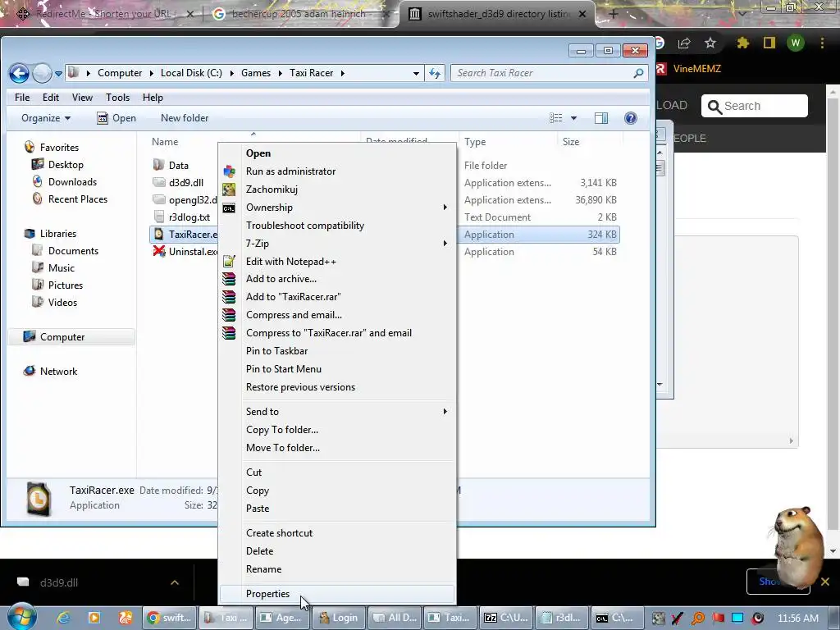Open a new Chrome tab
Viewport: 840px width, 630px height.
click(x=614, y=14)
